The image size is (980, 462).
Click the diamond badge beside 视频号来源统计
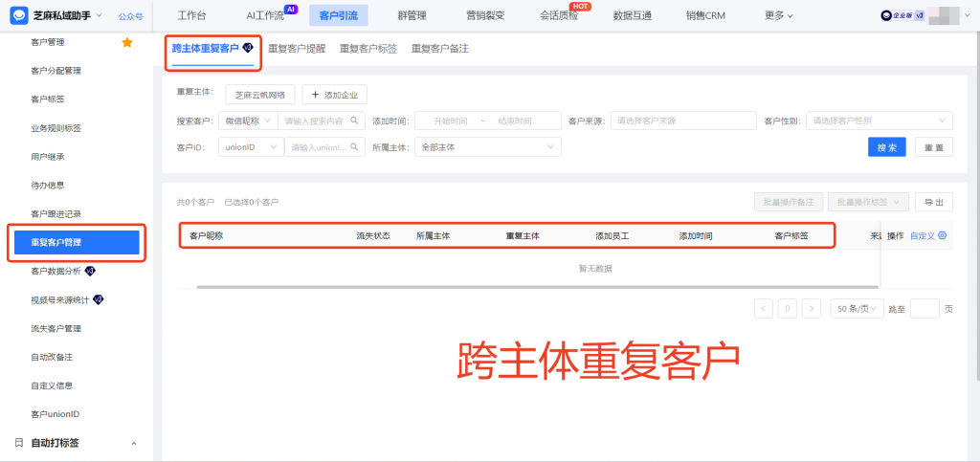99,299
